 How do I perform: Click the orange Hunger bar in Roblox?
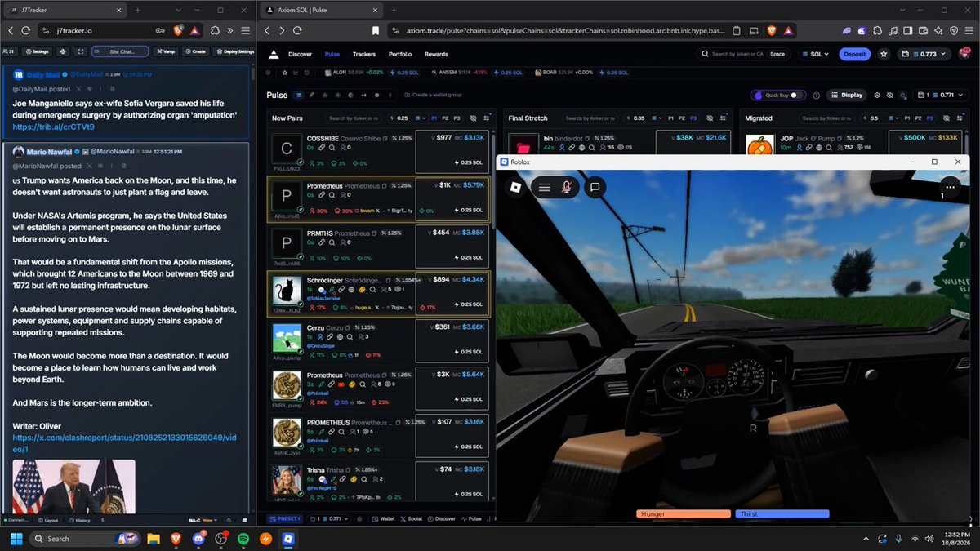click(684, 513)
